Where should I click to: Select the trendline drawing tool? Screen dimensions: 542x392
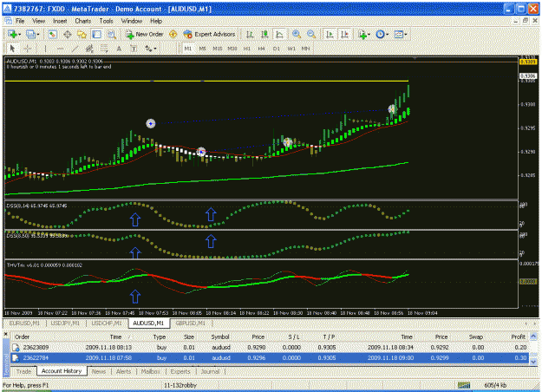75,49
